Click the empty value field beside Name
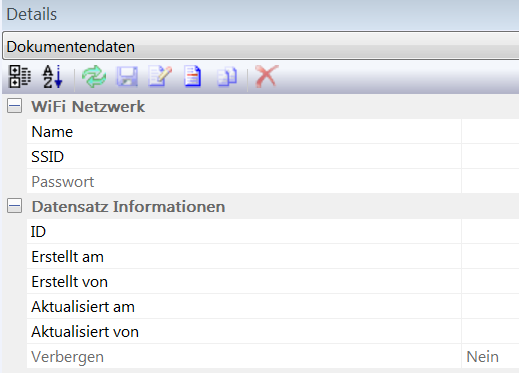519x373 pixels. [490, 132]
